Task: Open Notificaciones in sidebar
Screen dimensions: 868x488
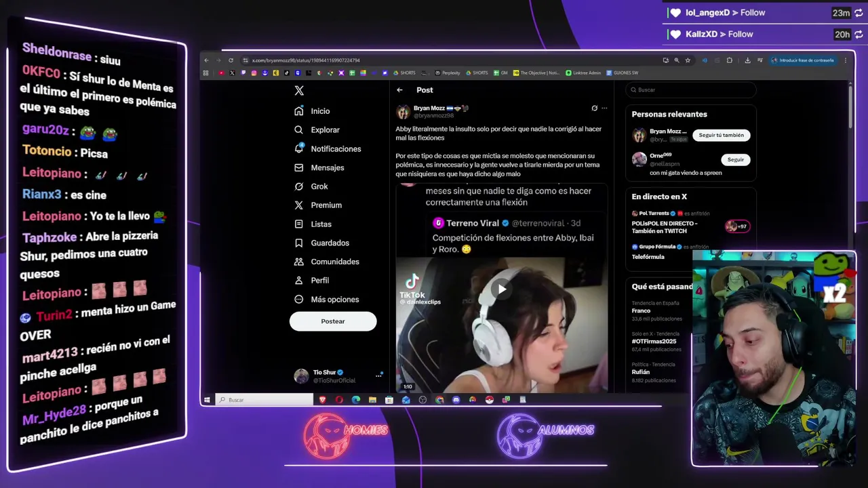Action: [x=328, y=148]
